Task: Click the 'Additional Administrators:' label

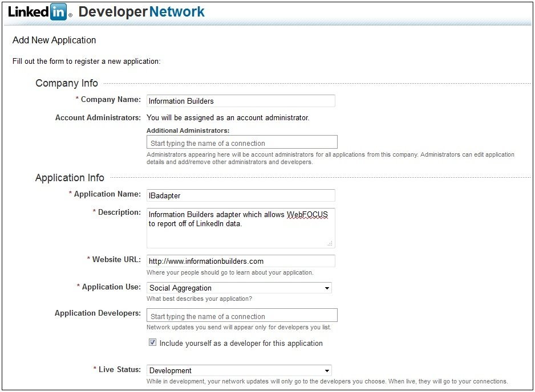Action: 188,130
